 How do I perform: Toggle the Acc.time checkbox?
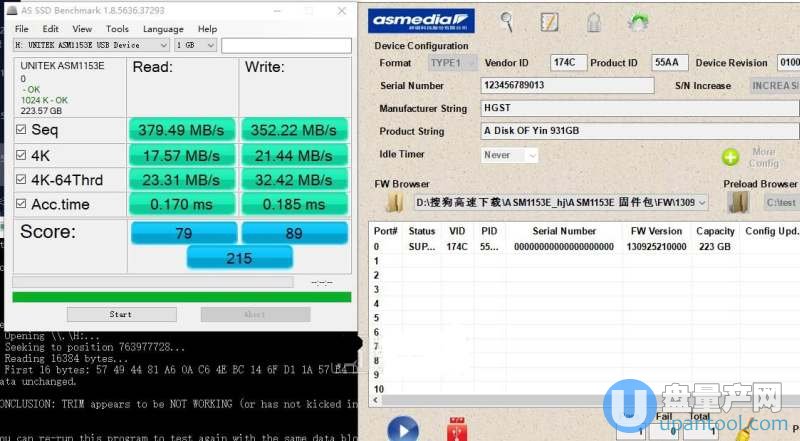[22, 204]
